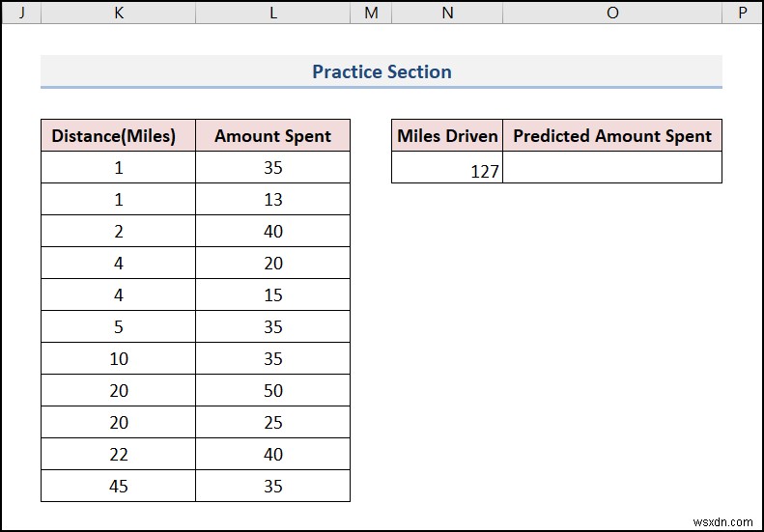Select column P header
The height and width of the screenshot is (532, 764).
click(x=743, y=13)
